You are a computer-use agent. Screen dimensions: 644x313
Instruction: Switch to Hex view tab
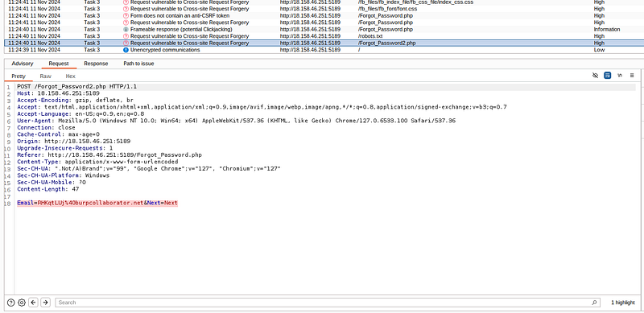71,76
